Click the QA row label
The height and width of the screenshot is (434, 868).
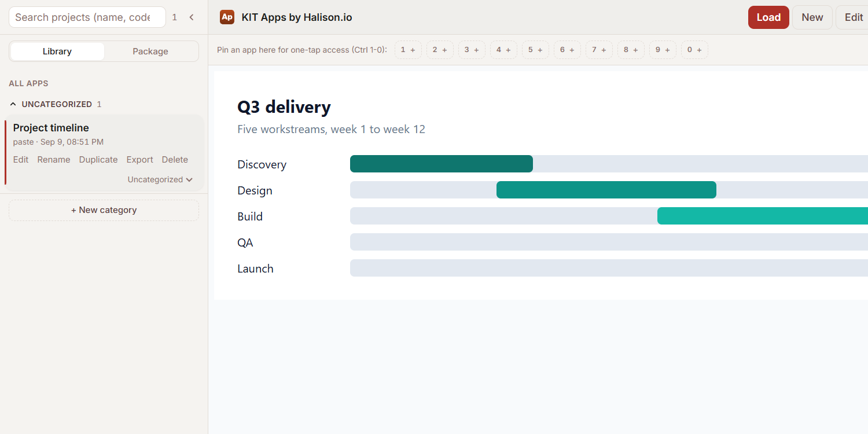tap(245, 242)
